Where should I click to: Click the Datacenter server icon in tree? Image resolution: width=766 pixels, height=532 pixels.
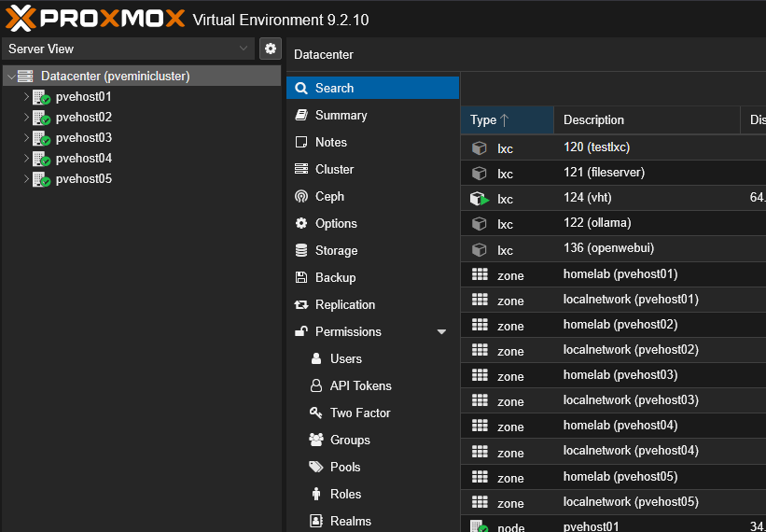tap(25, 77)
